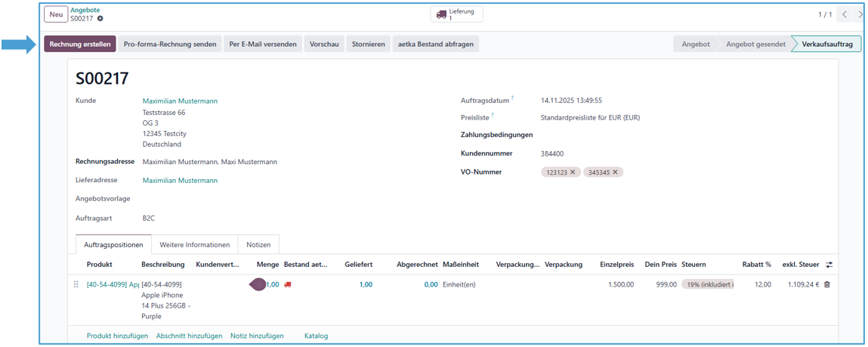This screenshot has height=347, width=868.
Task: Click the gear icon next to S00217
Action: point(100,19)
